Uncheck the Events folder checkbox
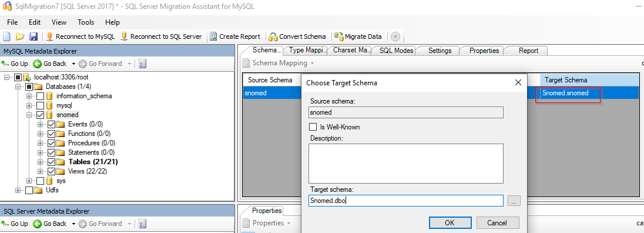This screenshot has height=233, width=644. 51,125
